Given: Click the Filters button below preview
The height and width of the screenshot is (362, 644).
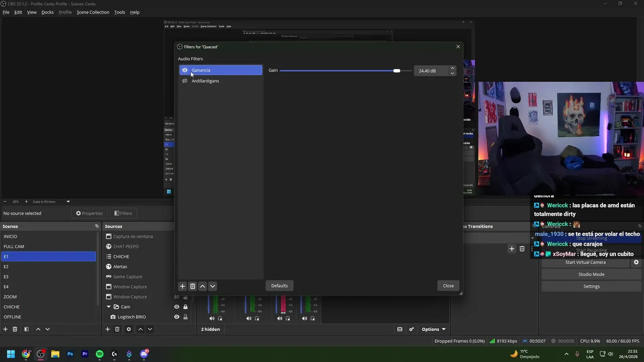Looking at the screenshot, I should [x=123, y=213].
